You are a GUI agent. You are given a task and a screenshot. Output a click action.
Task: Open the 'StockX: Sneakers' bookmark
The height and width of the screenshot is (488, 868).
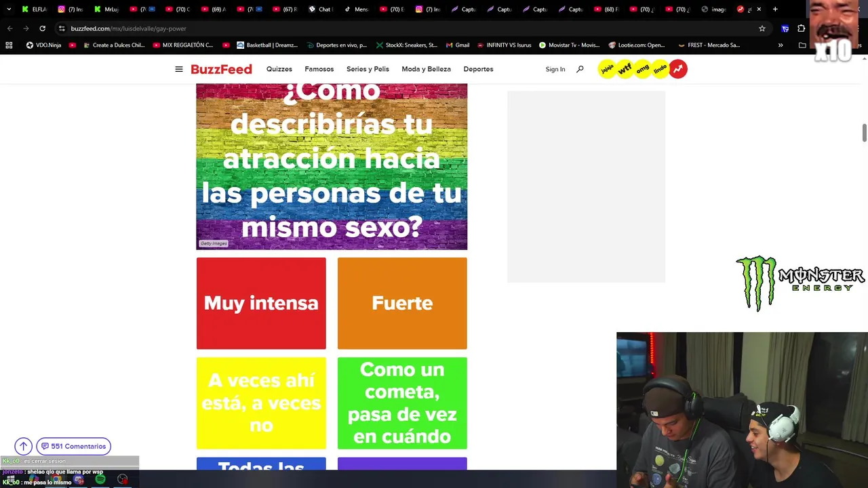(x=406, y=45)
